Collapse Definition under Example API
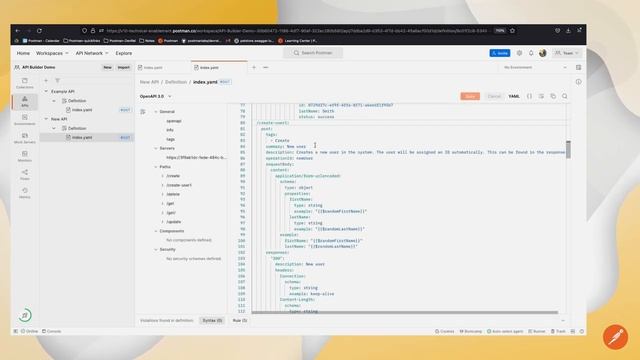The width and height of the screenshot is (640, 360). tap(54, 101)
